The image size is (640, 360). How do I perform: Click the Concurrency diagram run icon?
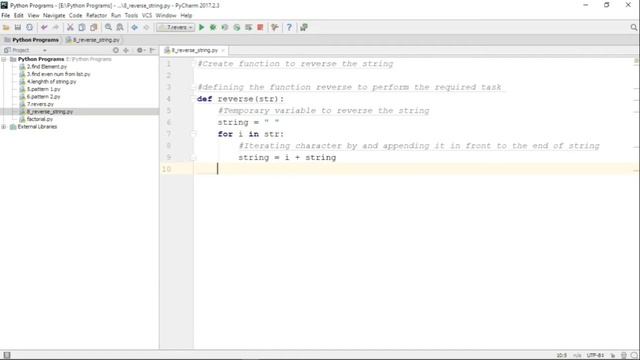coord(249,27)
